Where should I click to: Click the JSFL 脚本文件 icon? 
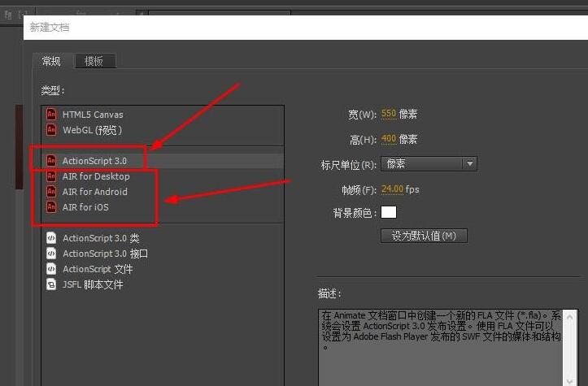(x=51, y=284)
